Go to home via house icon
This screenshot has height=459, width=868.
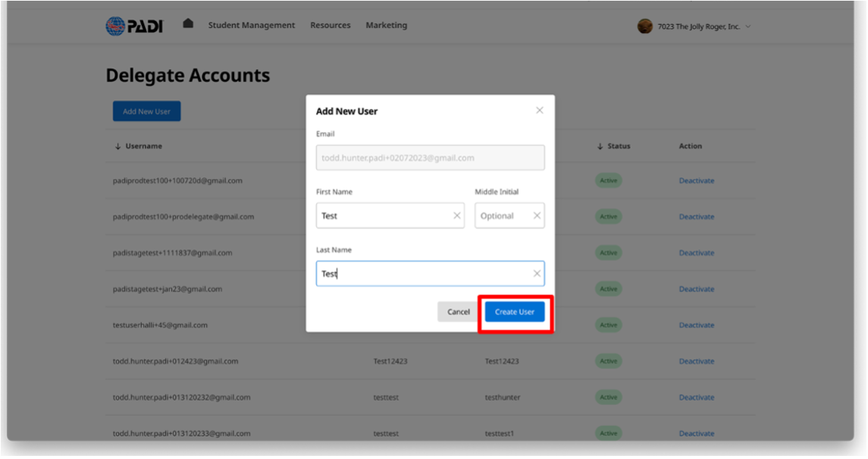188,24
